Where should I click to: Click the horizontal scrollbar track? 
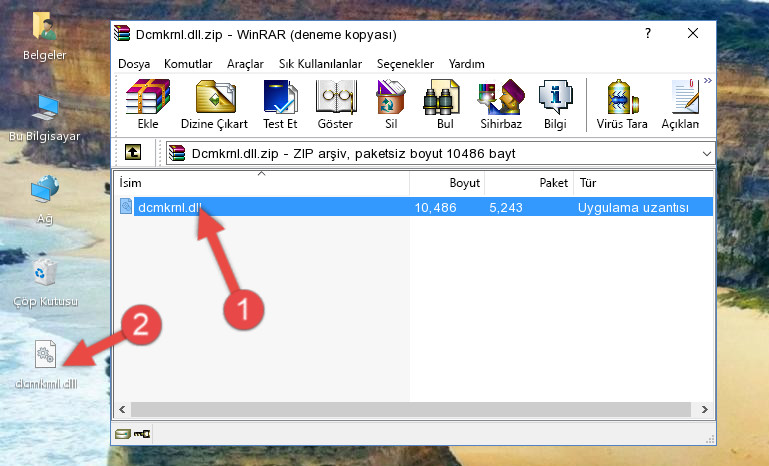point(411,409)
